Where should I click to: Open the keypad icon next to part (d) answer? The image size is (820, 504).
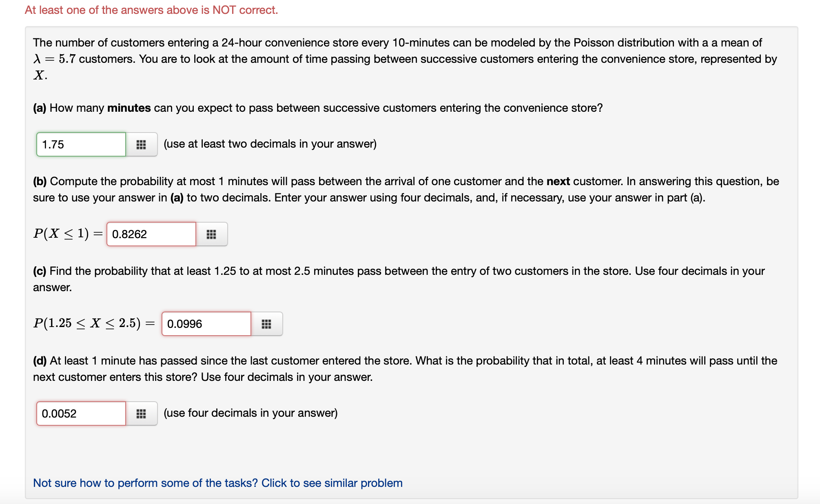click(141, 413)
